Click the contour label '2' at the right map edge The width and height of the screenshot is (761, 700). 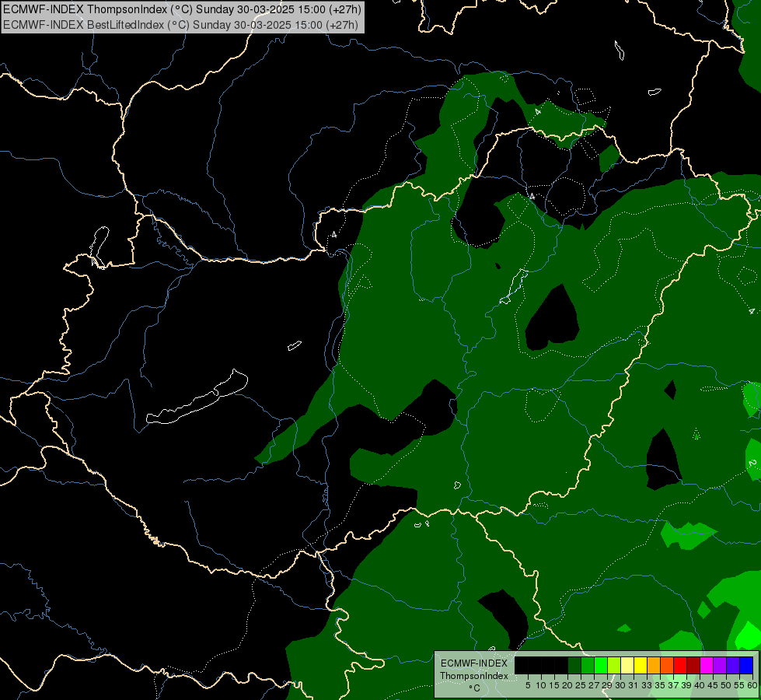click(x=752, y=463)
